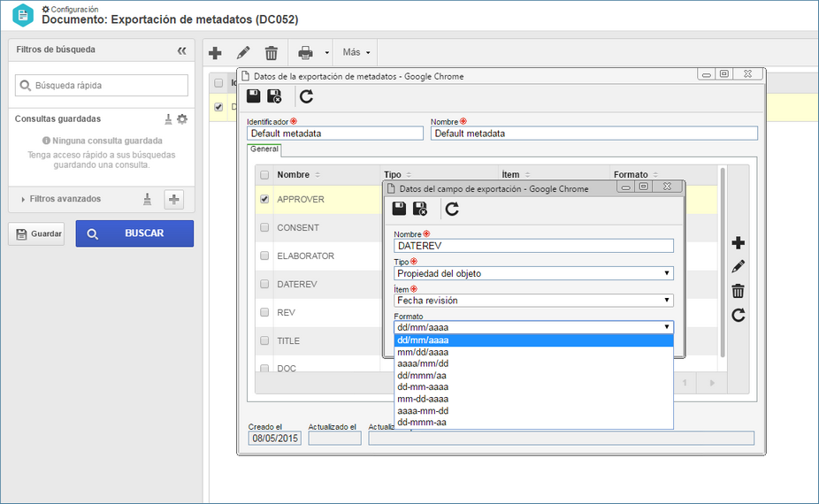
Task: Select mm/dd/aaaa format option
Action: [533, 352]
